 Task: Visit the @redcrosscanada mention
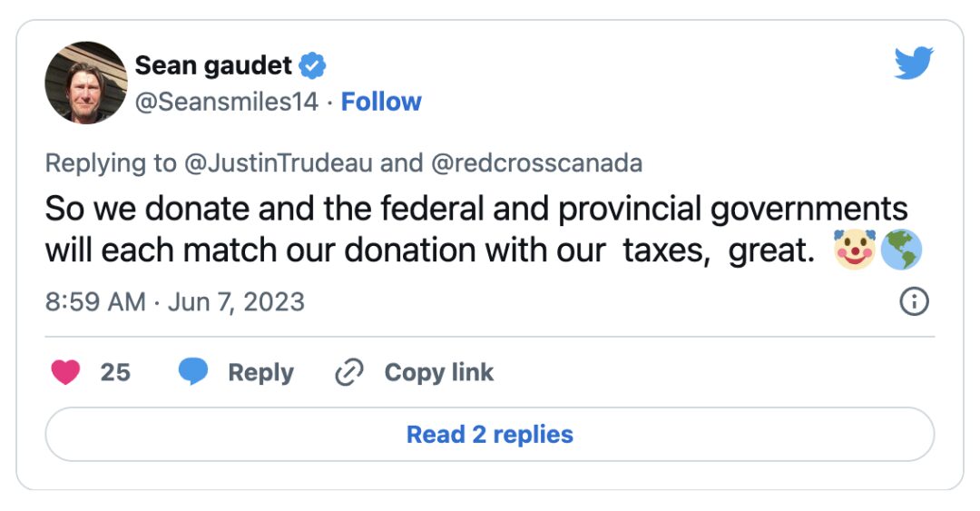click(x=536, y=163)
